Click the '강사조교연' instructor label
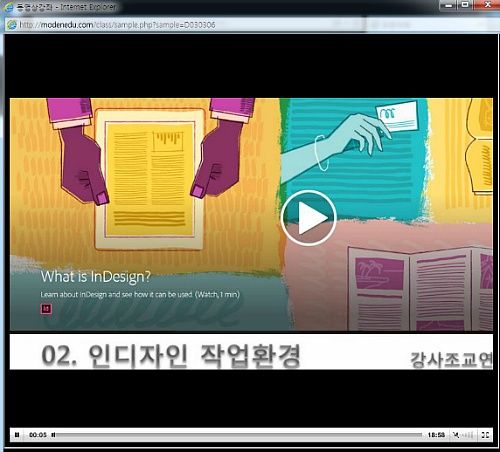 [451, 360]
